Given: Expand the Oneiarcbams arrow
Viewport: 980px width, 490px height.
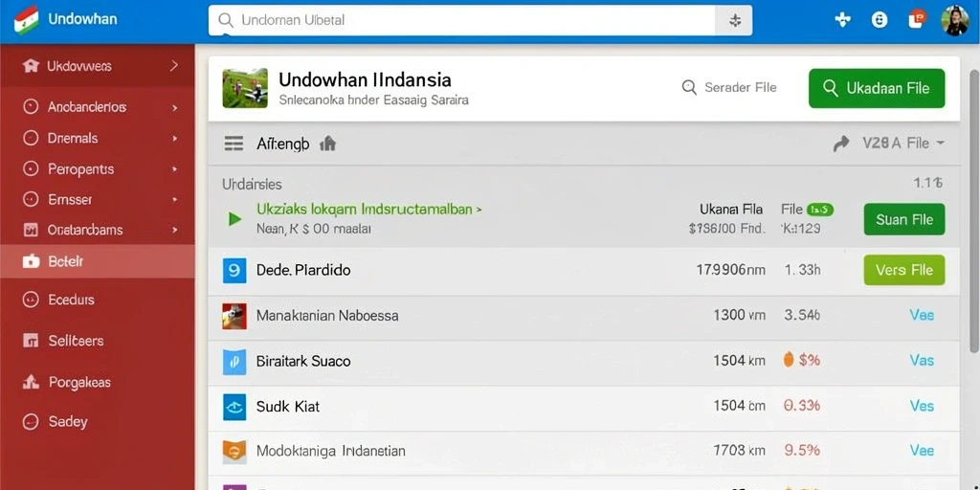Looking at the screenshot, I should tap(175, 230).
